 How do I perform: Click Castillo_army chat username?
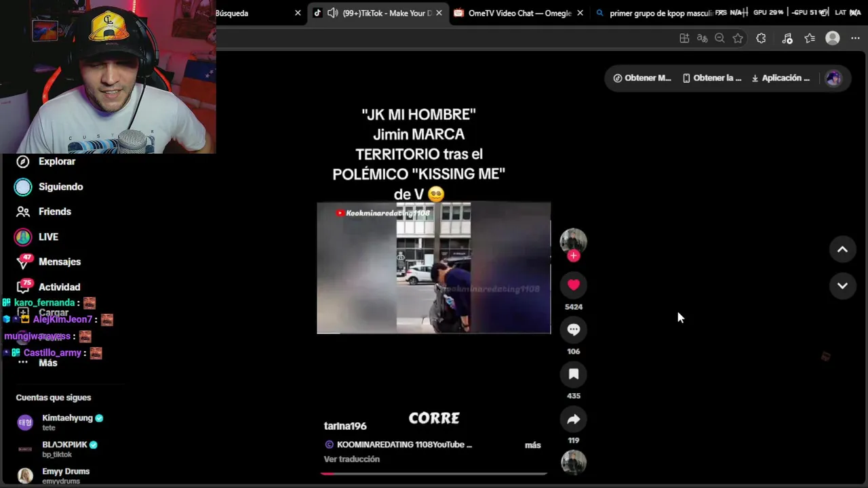[52, 353]
